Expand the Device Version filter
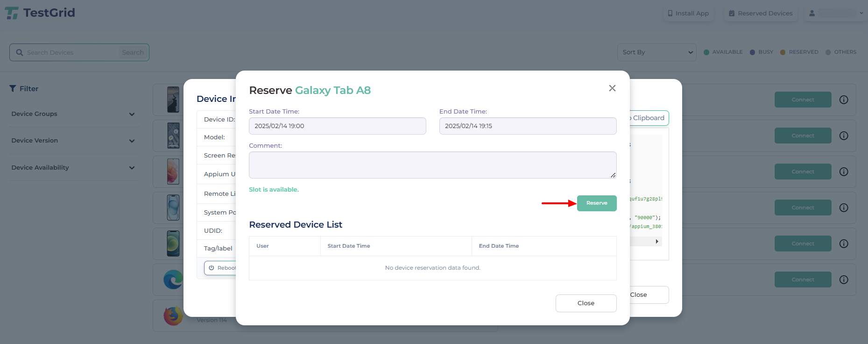Image resolution: width=868 pixels, height=344 pixels. [74, 141]
